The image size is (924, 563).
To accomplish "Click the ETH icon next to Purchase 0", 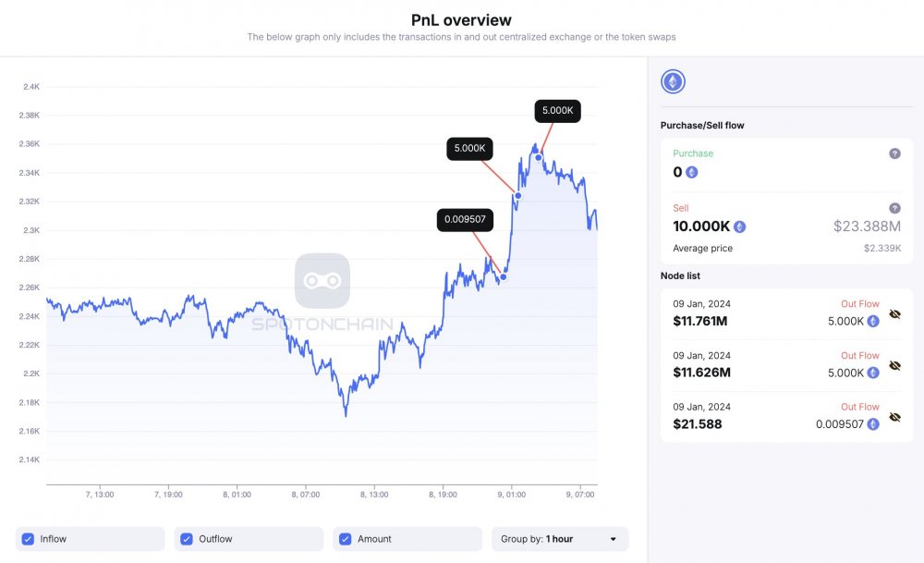I will 692,172.
